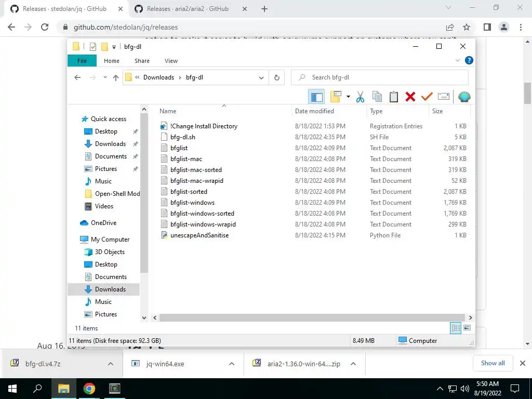532x399 pixels.
Task: Click the email envelope toolbar icon
Action: coord(444,97)
